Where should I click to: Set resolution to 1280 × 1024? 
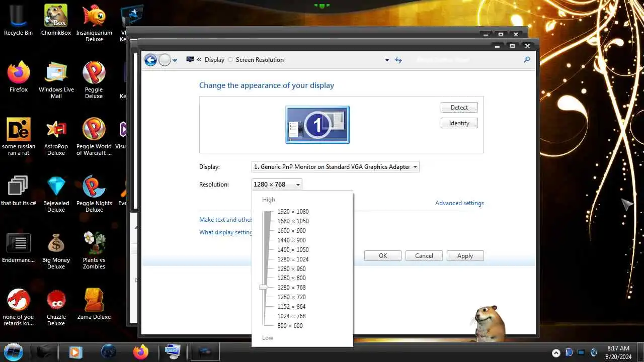(293, 259)
